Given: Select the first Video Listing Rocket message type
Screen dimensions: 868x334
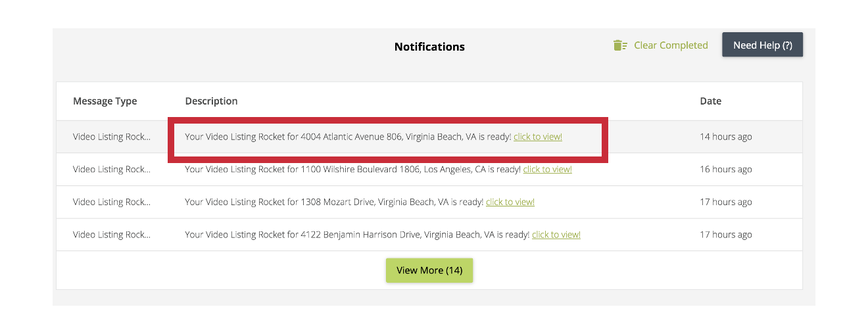Looking at the screenshot, I should coord(112,137).
